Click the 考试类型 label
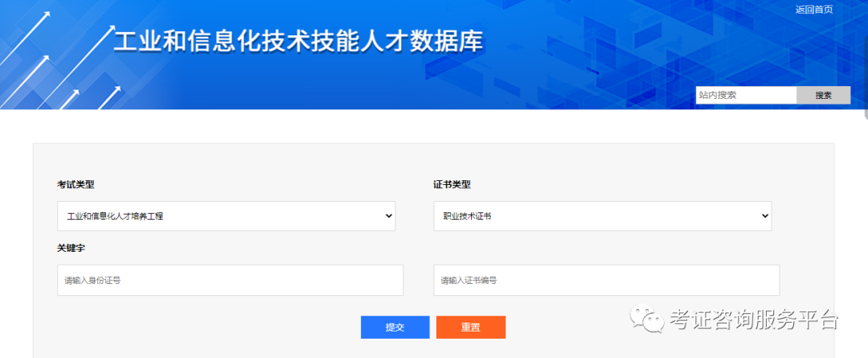 76,184
